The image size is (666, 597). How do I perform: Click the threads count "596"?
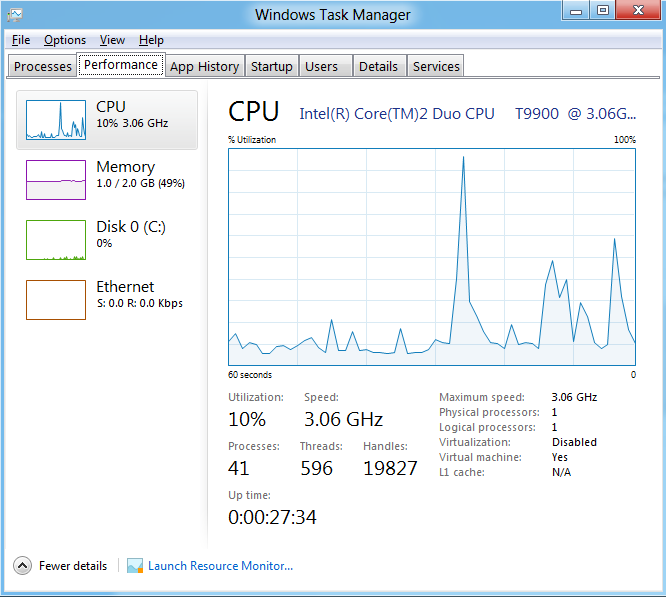coord(316,468)
